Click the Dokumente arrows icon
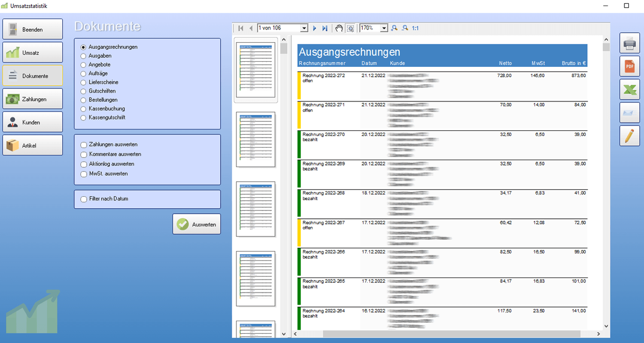The image size is (644, 343). coord(13,76)
